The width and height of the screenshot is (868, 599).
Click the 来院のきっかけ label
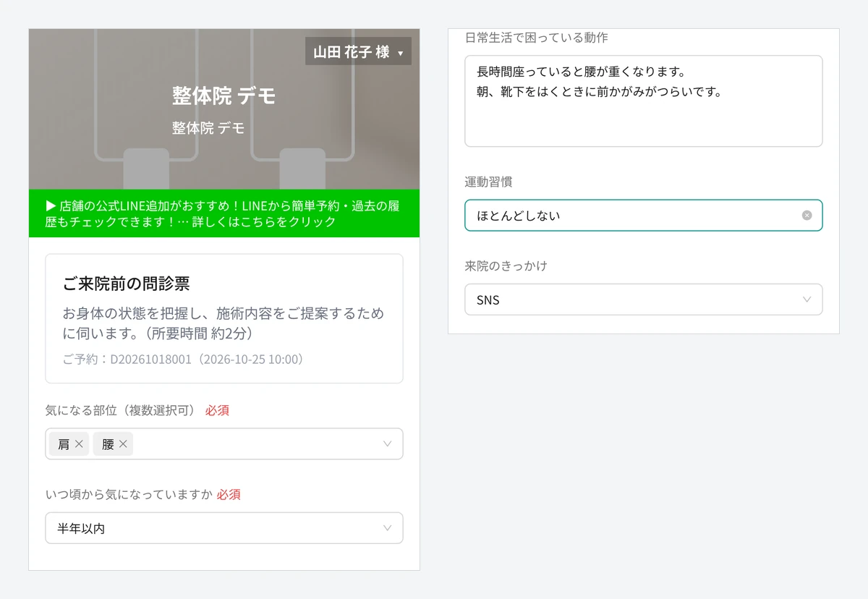506,266
